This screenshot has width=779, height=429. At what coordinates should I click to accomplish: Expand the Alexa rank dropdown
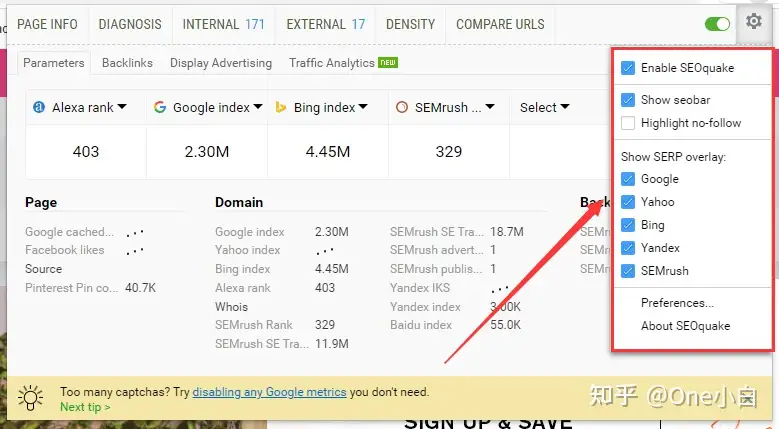click(x=122, y=107)
